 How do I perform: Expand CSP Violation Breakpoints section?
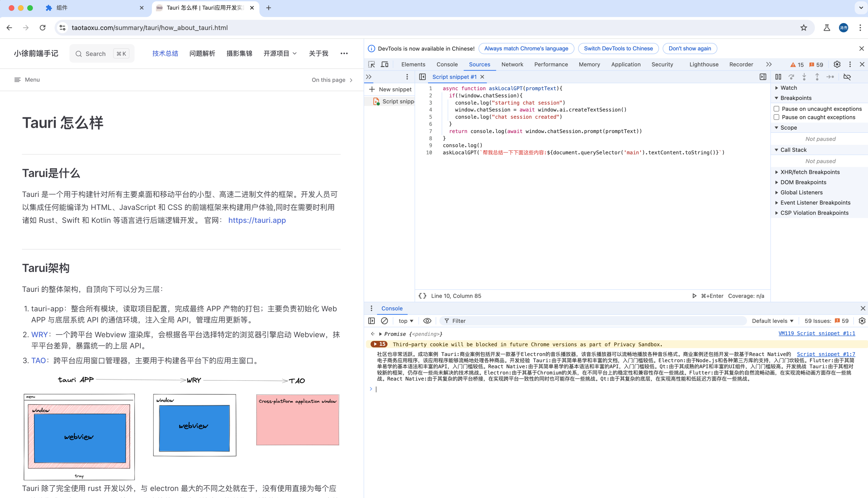coord(777,213)
